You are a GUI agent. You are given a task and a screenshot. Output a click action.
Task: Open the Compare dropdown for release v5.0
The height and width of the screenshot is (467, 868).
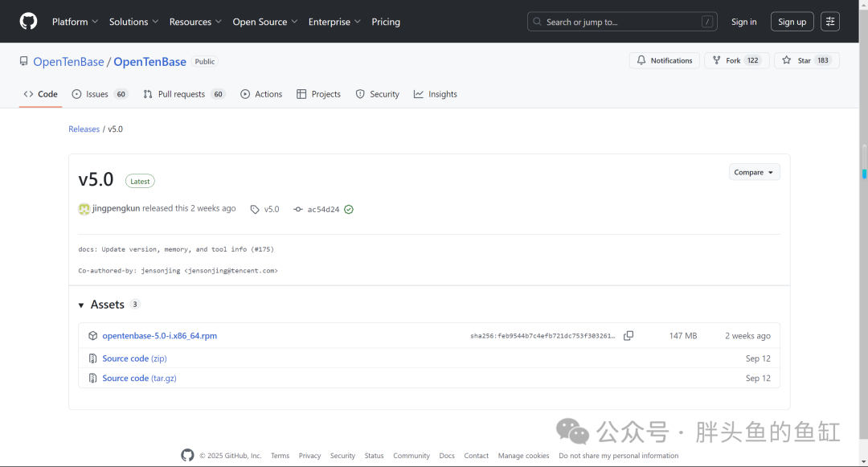tap(755, 172)
